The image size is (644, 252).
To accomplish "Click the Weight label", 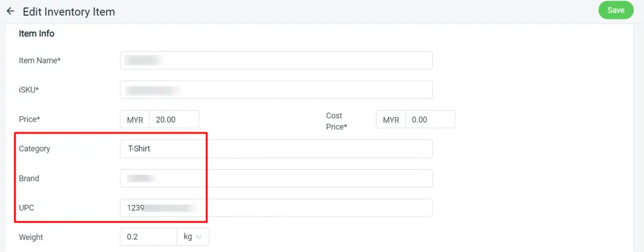I will [x=31, y=237].
